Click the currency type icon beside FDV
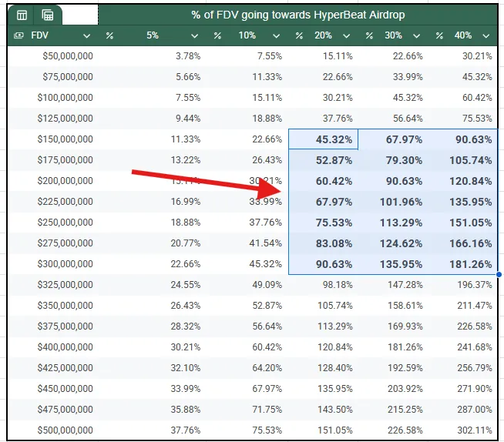Image resolution: width=504 pixels, height=442 pixels. coord(18,36)
